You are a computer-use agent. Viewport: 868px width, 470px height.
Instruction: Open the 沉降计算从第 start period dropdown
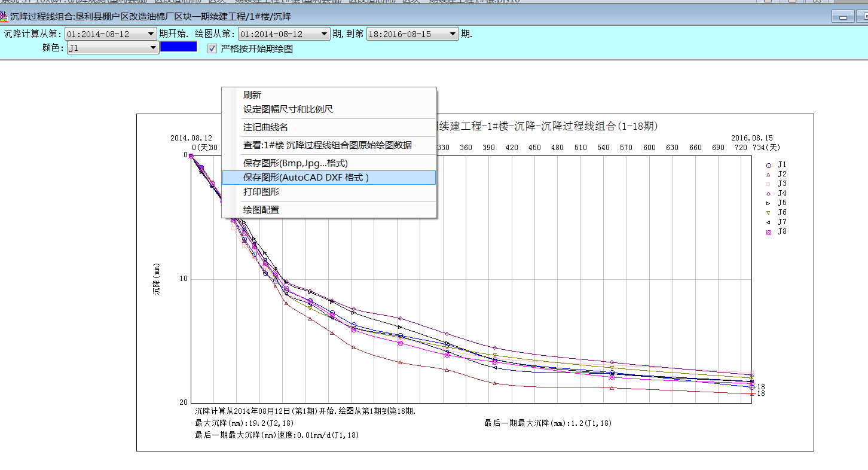(151, 34)
